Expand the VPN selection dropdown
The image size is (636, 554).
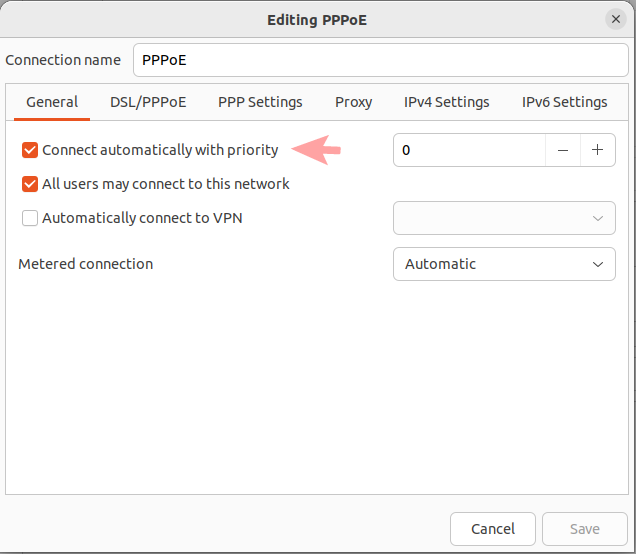504,218
